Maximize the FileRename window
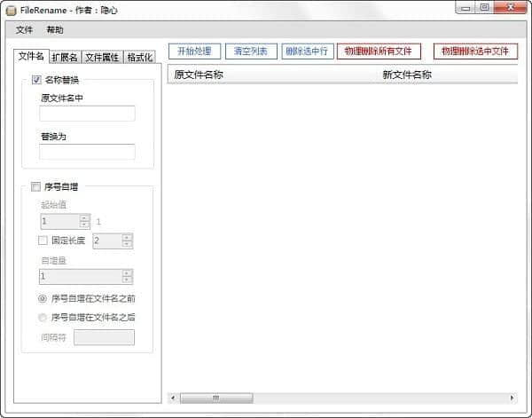 coord(484,7)
